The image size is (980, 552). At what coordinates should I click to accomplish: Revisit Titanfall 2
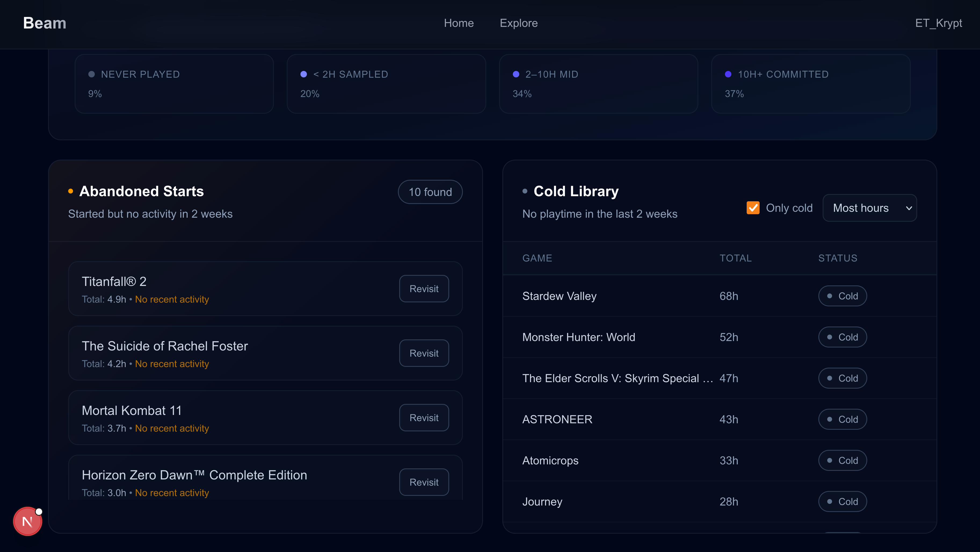click(x=424, y=289)
